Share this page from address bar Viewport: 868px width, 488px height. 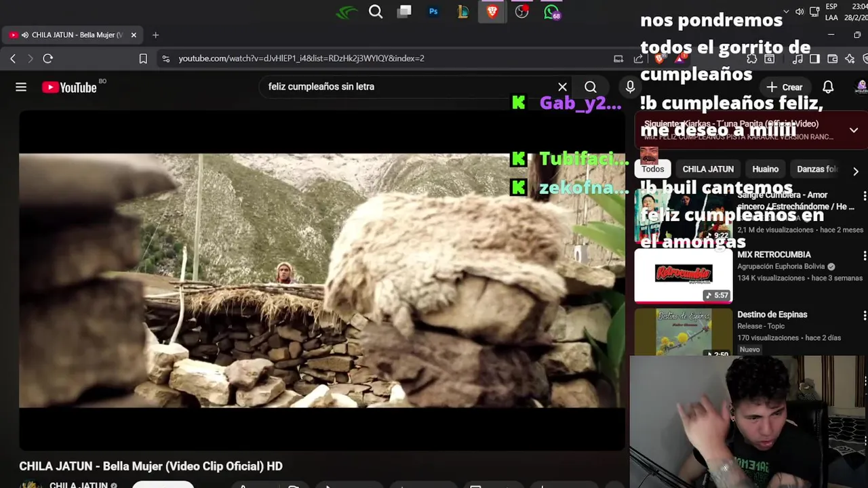point(638,58)
